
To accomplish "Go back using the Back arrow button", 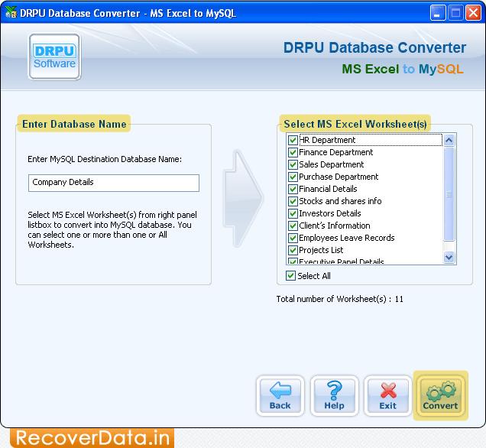I will 280,395.
